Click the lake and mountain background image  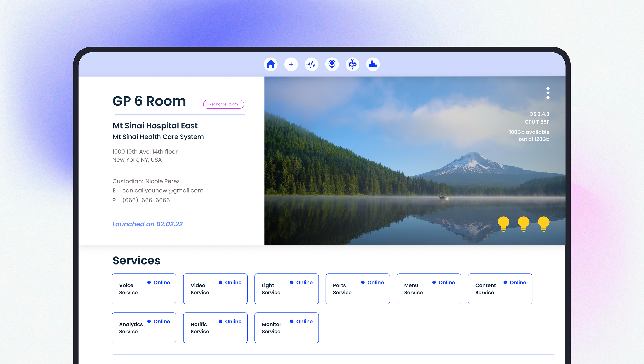pos(415,161)
